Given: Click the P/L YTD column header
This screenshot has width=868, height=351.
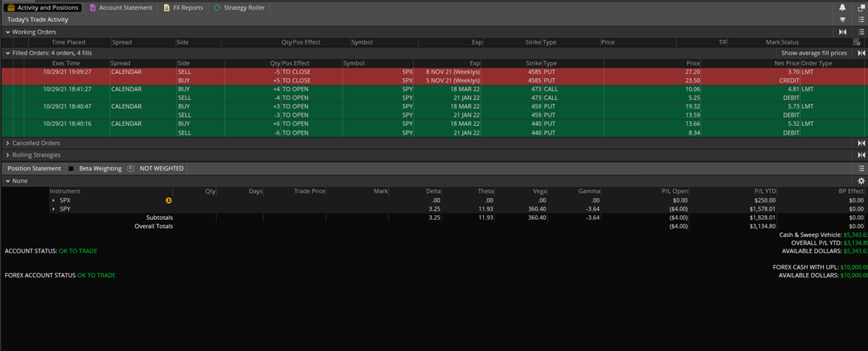Looking at the screenshot, I should click(x=765, y=191).
